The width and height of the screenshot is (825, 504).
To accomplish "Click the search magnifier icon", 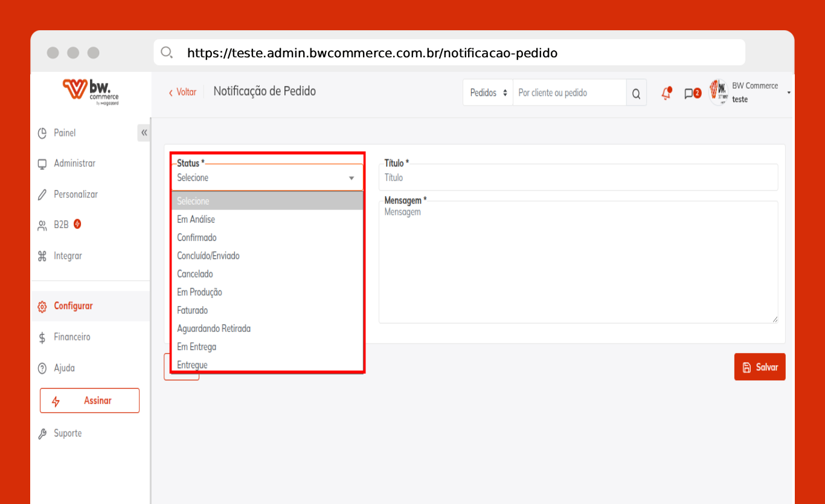I will 636,94.
